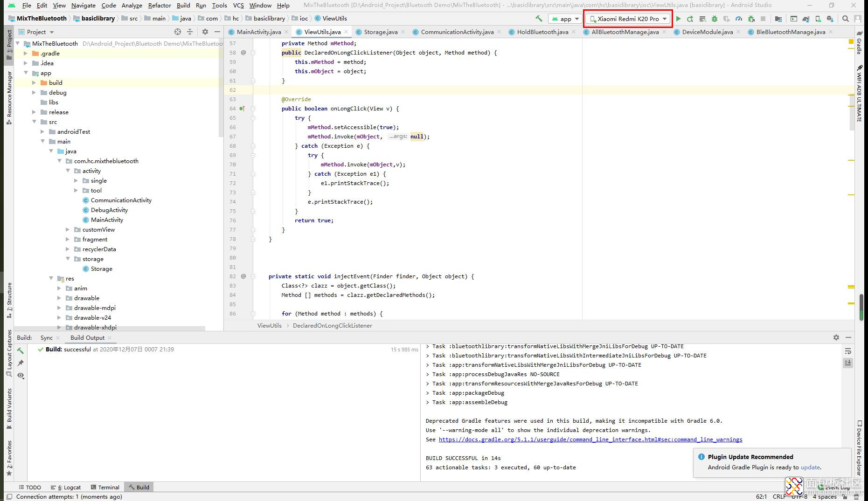The height and width of the screenshot is (501, 868).
Task: Switch to the MainActivity.java editor tab
Action: click(259, 32)
